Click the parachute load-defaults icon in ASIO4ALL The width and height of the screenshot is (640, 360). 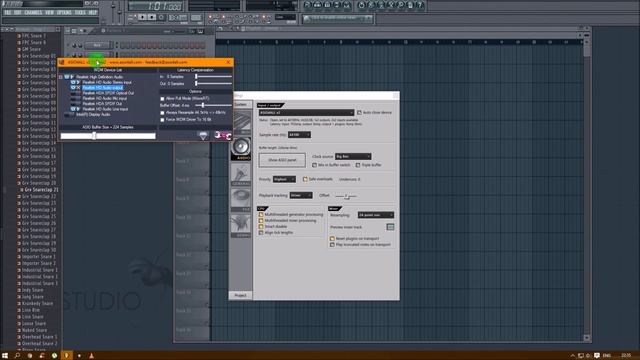203,136
